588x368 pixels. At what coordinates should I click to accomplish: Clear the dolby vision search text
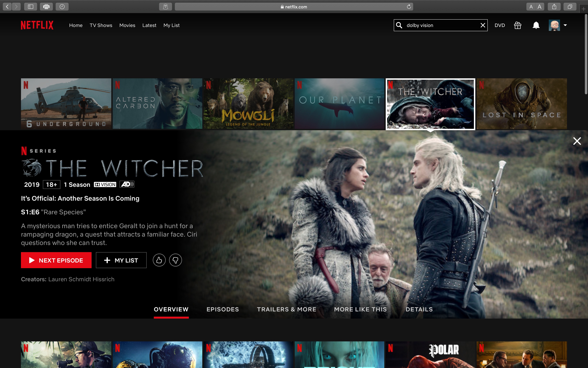[x=483, y=25]
